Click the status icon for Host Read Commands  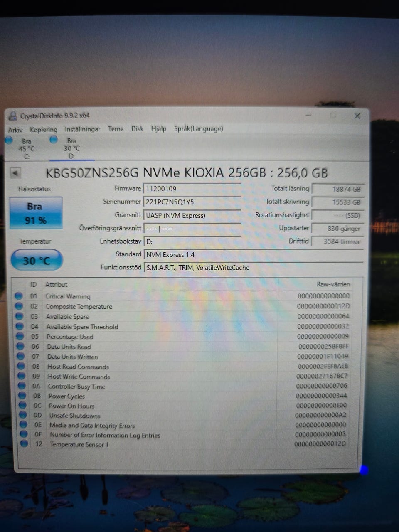(22, 366)
